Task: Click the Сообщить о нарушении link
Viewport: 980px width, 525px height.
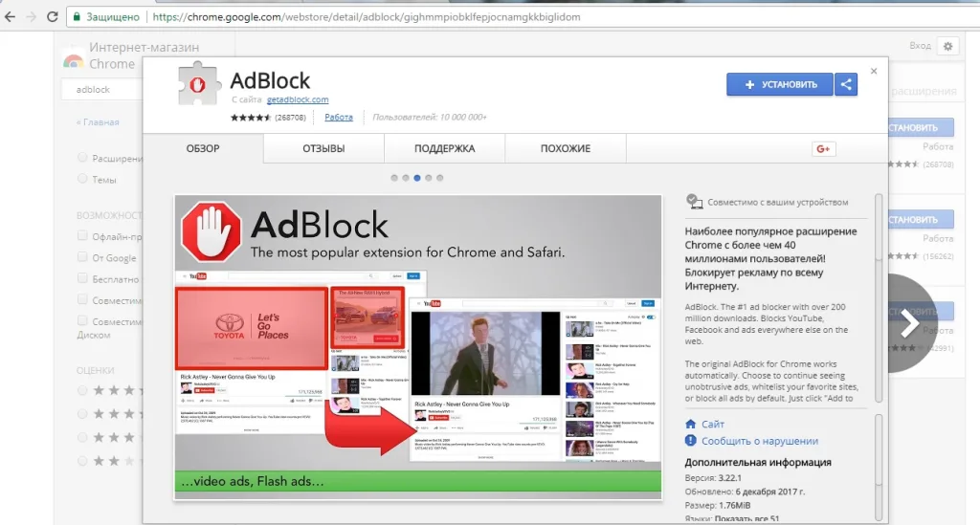Action: tap(759, 441)
